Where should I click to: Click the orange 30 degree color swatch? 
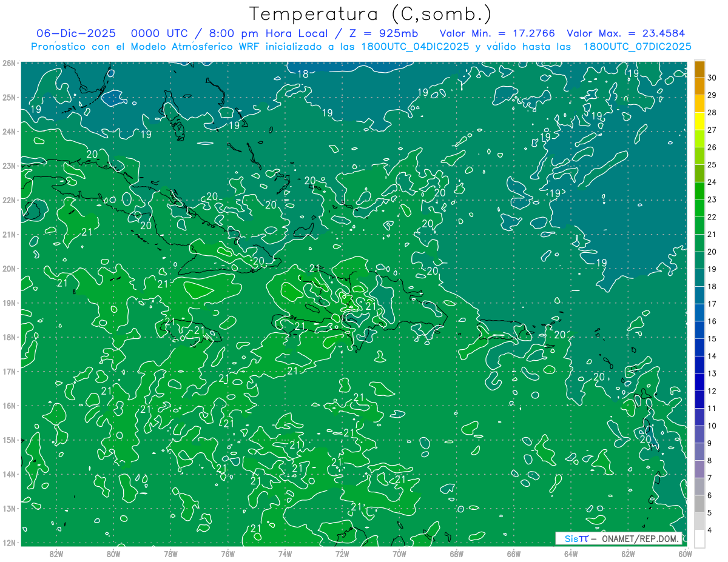coord(699,69)
